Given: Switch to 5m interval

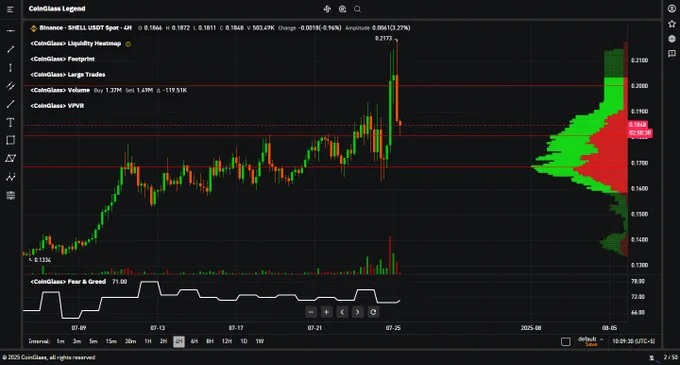Looking at the screenshot, I should tap(93, 342).
